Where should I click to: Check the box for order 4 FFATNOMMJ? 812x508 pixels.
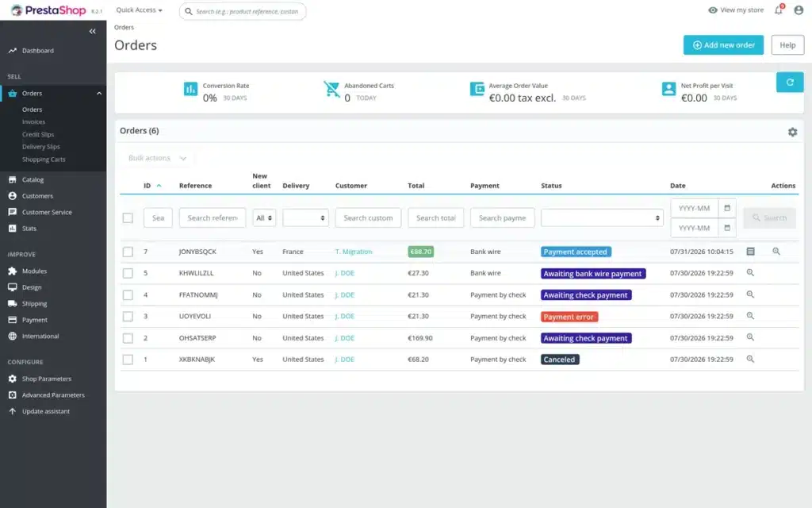[x=128, y=295]
